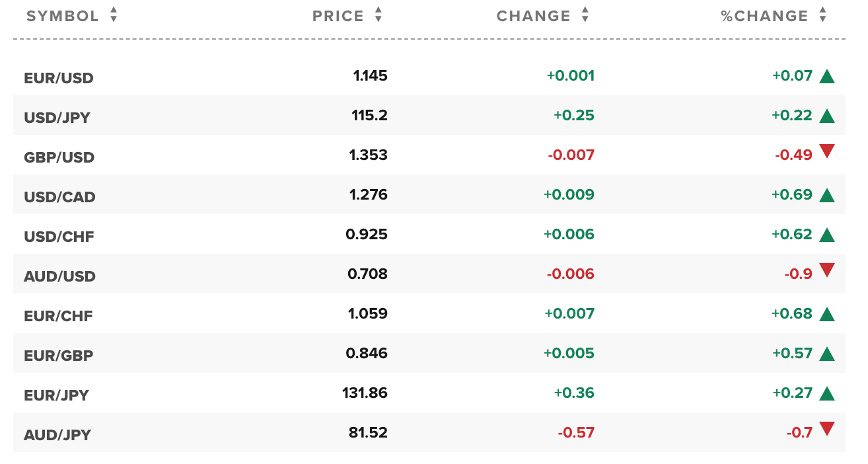The height and width of the screenshot is (464, 868).
Task: Select the EUR/CHF symbol link
Action: 58,316
